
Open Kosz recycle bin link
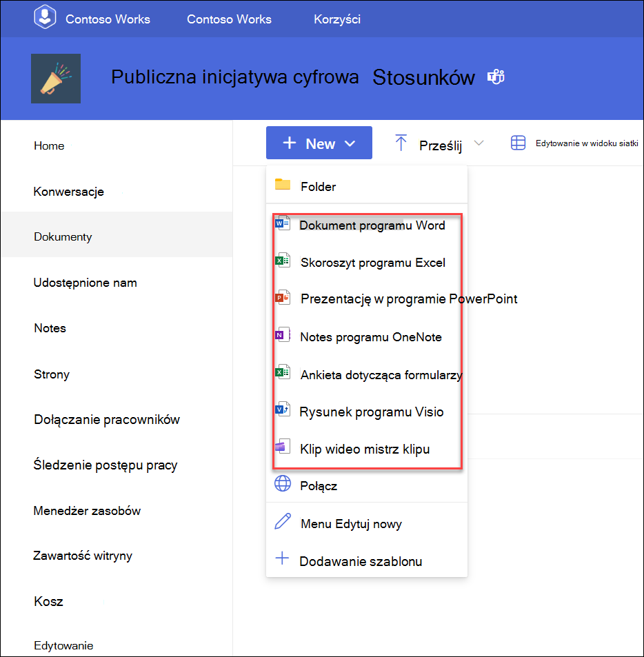pos(48,602)
